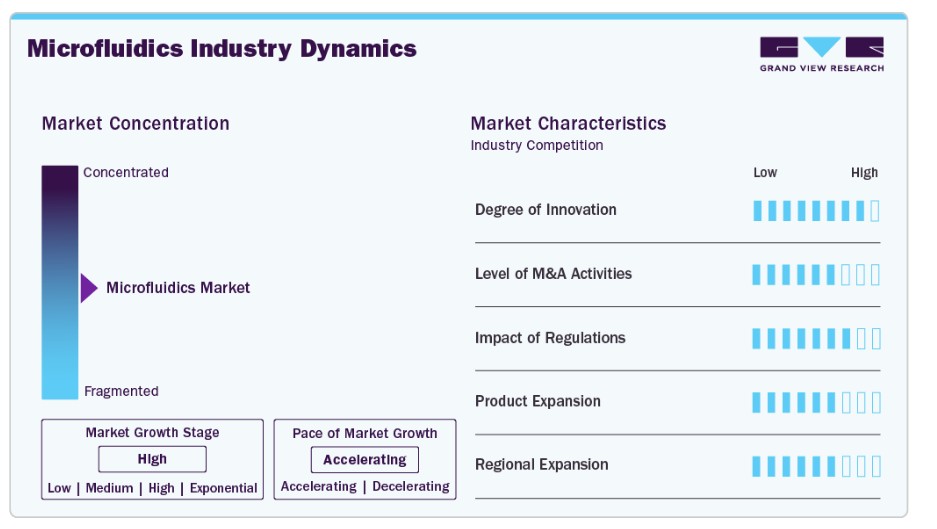Click the Concentrated label at top of scale

[x=126, y=172]
